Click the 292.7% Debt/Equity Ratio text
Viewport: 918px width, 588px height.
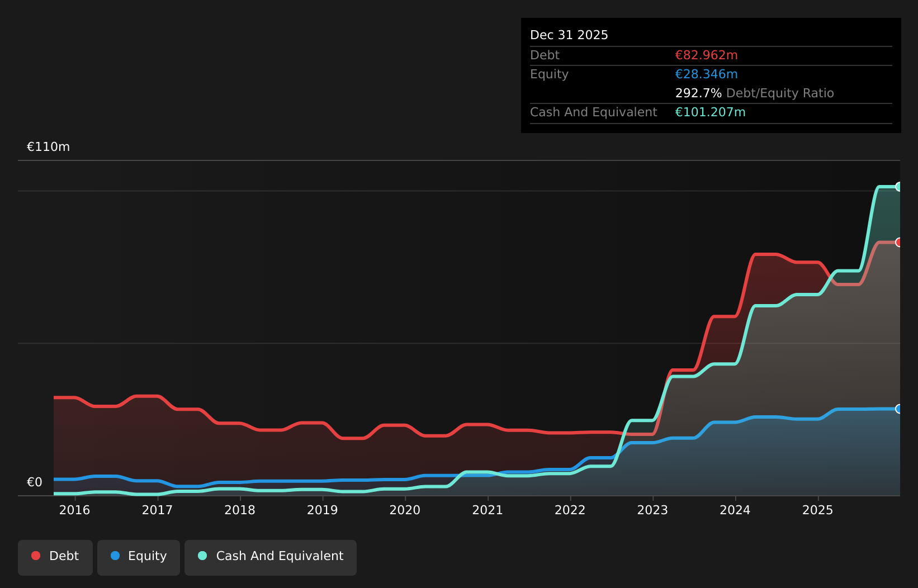[754, 93]
